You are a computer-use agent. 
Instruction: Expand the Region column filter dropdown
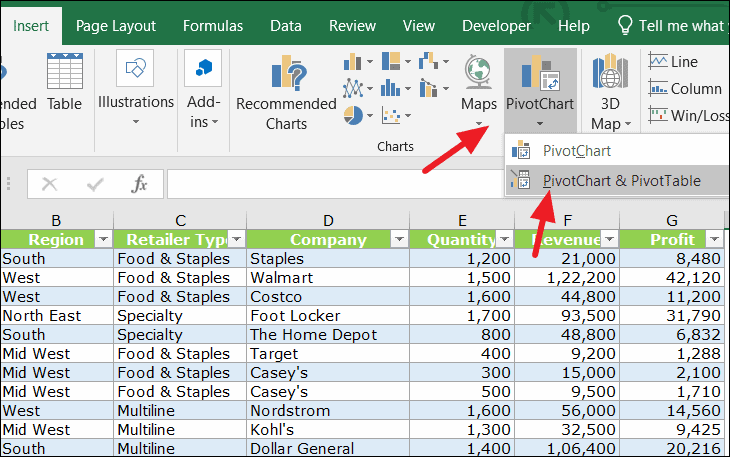tap(101, 239)
